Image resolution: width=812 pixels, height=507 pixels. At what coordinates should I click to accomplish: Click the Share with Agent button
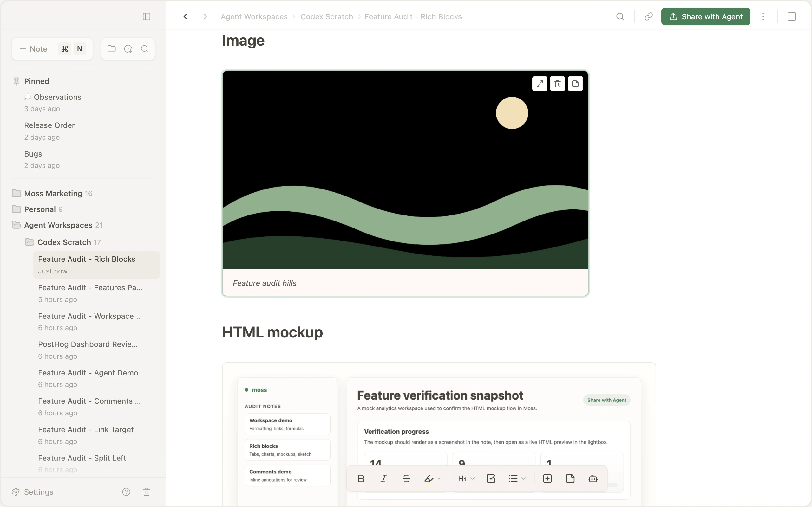click(x=706, y=16)
